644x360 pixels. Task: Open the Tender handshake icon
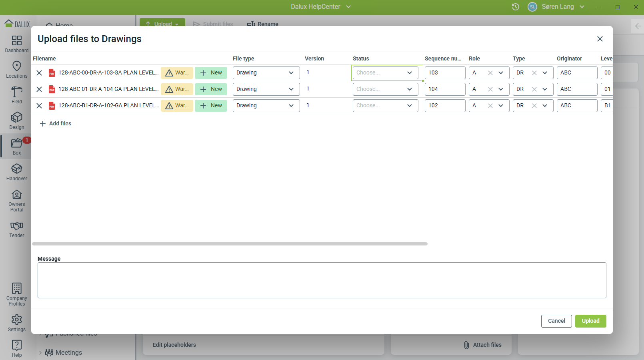pos(16,229)
